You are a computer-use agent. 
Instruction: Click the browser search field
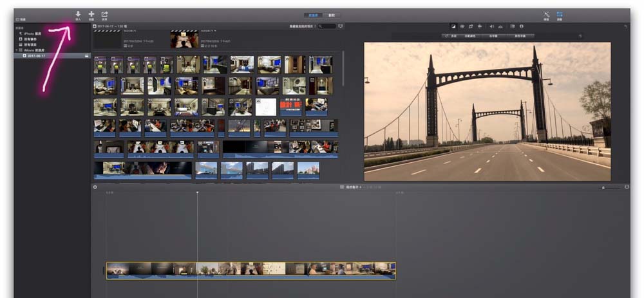pos(327,26)
